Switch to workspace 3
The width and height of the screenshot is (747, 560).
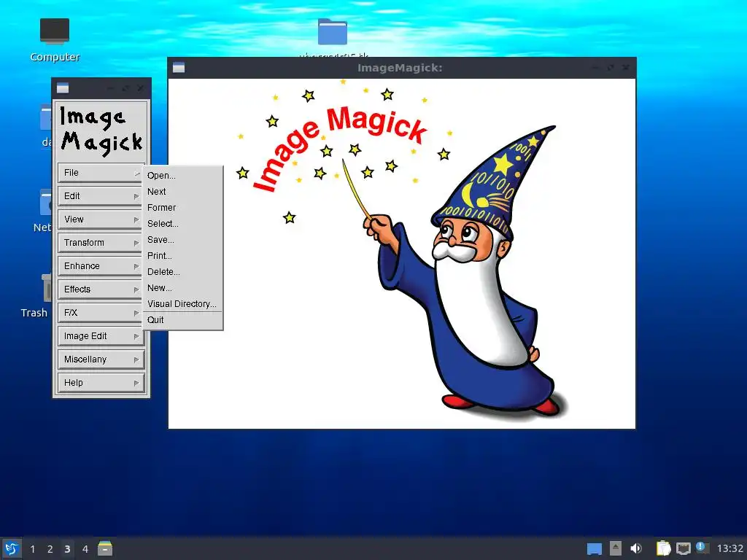pyautogui.click(x=67, y=549)
